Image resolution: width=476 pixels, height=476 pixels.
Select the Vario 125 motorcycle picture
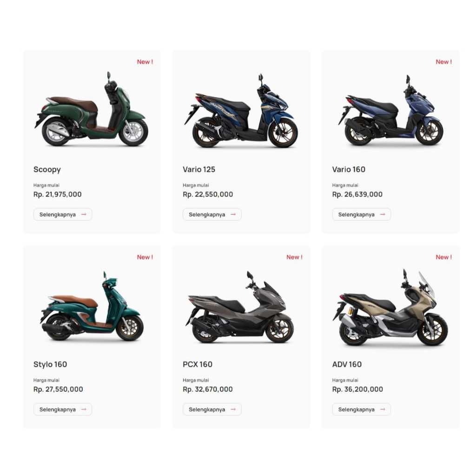tap(241, 111)
